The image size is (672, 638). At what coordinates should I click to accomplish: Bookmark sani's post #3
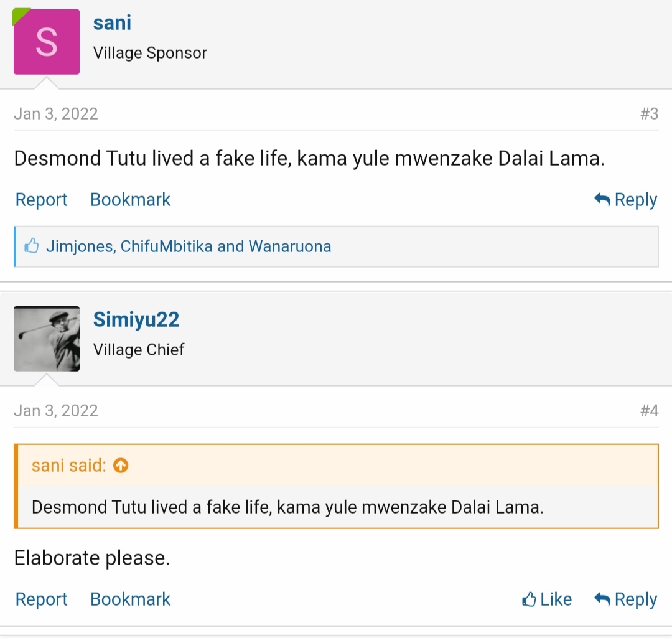[x=130, y=200]
